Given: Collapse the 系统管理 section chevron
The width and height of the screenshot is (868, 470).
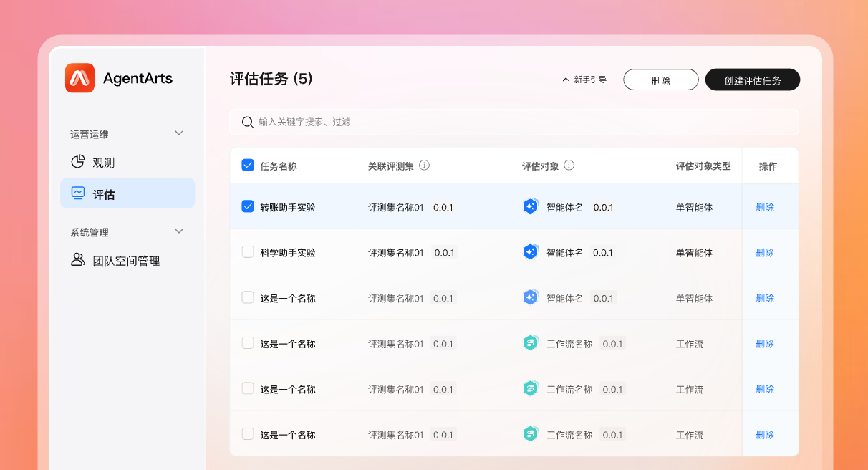Looking at the screenshot, I should 179,231.
